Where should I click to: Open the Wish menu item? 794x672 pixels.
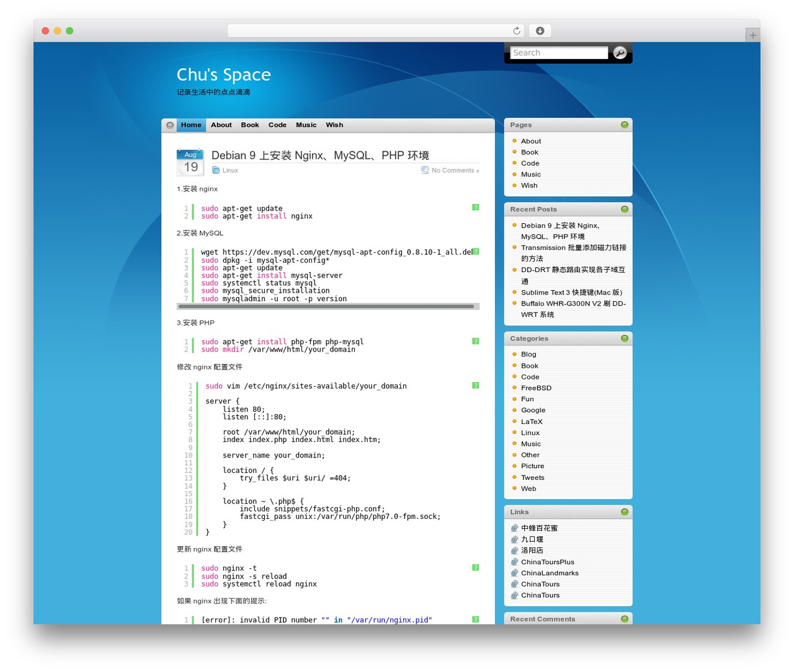(334, 125)
